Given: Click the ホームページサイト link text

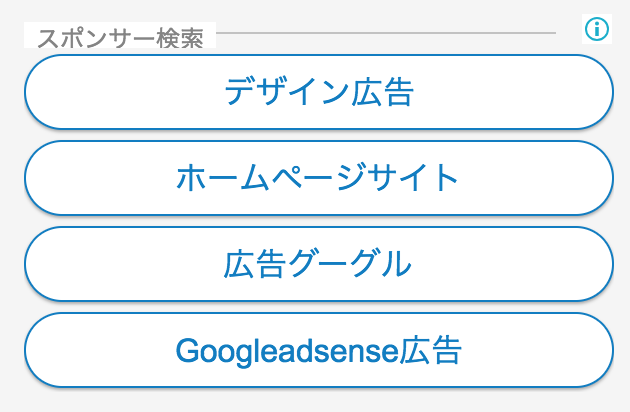Looking at the screenshot, I should click(317, 177).
